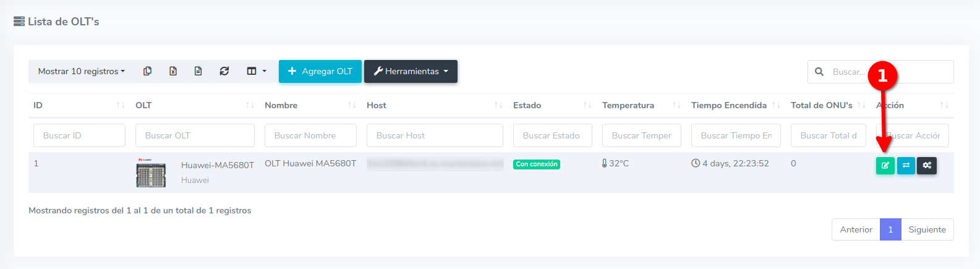Go to page 1 in pagination
Viewport: 980px width, 269px height.
tap(890, 229)
